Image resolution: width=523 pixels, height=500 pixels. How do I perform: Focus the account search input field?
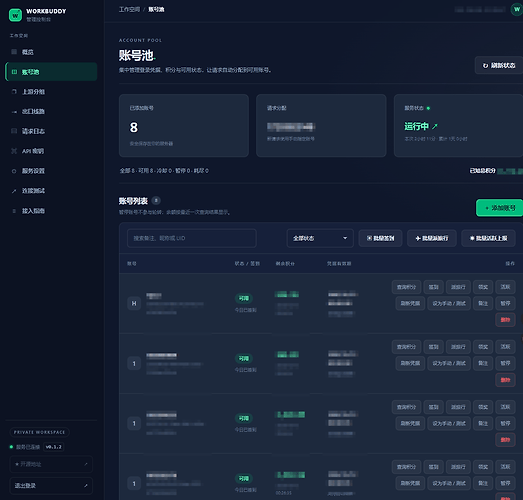coord(192,238)
